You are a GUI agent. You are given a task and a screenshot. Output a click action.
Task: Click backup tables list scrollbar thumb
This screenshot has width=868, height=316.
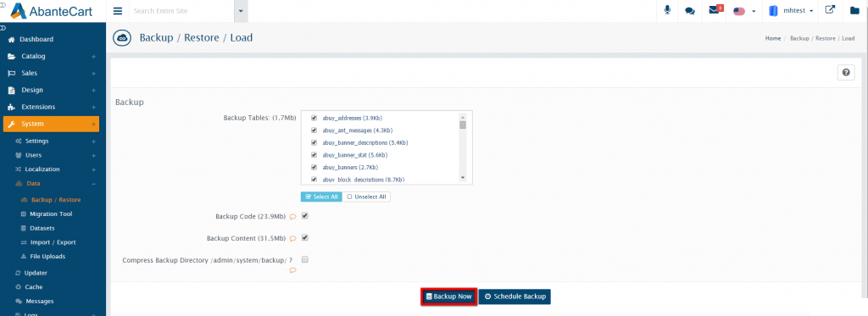pos(463,125)
